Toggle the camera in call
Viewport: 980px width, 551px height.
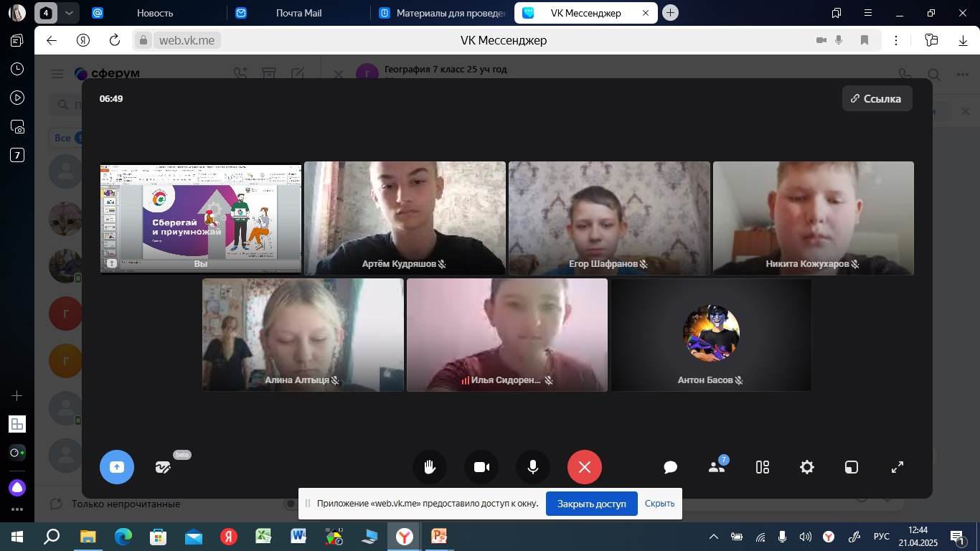click(481, 467)
